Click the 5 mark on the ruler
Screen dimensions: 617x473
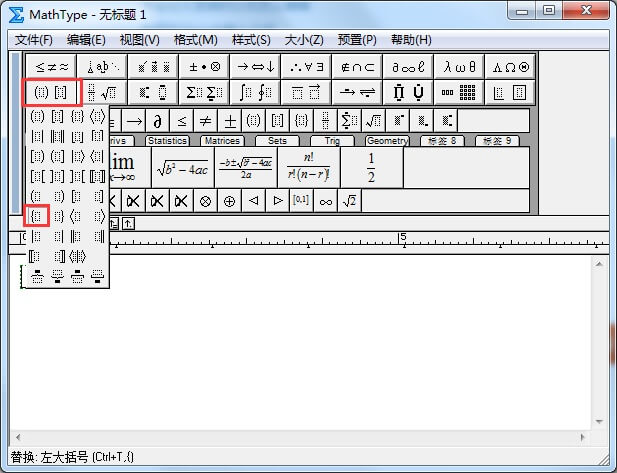pos(402,238)
